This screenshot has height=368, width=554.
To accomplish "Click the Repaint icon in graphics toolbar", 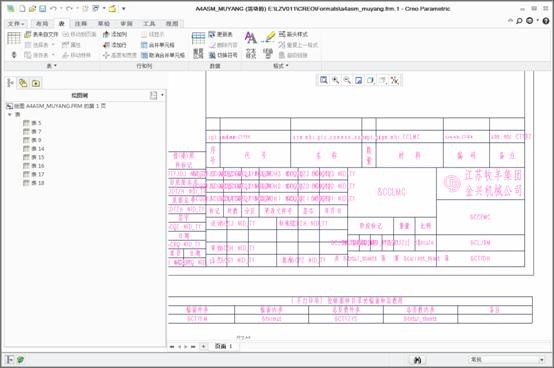I will 359,80.
